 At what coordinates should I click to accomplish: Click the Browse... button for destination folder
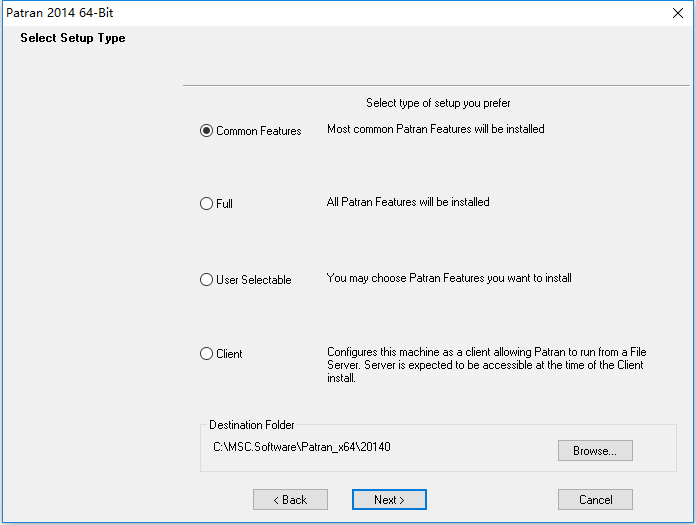coord(595,450)
